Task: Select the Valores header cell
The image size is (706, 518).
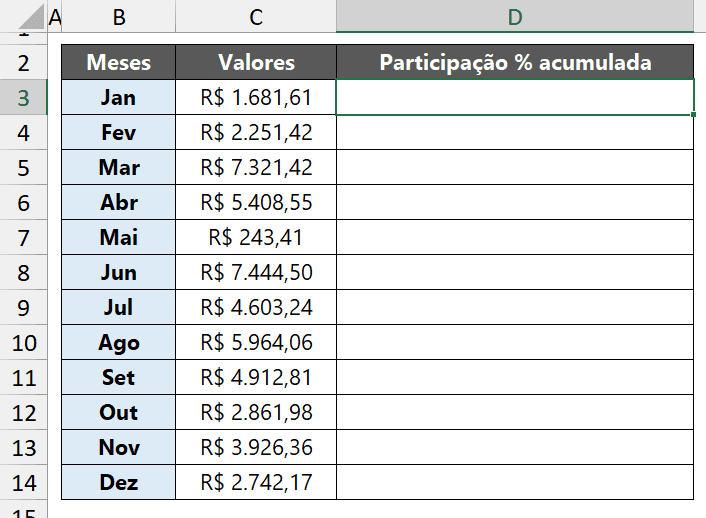Action: coord(256,63)
